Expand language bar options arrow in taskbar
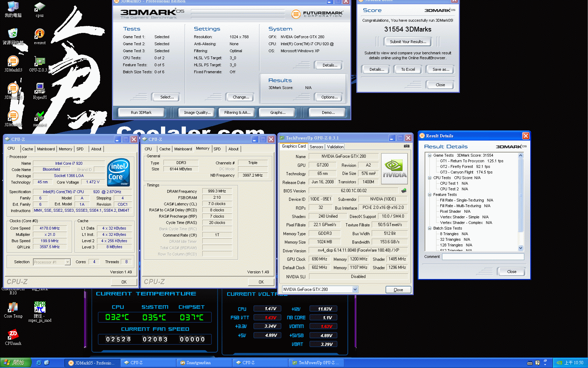The height and width of the screenshot is (368, 588). (x=545, y=364)
